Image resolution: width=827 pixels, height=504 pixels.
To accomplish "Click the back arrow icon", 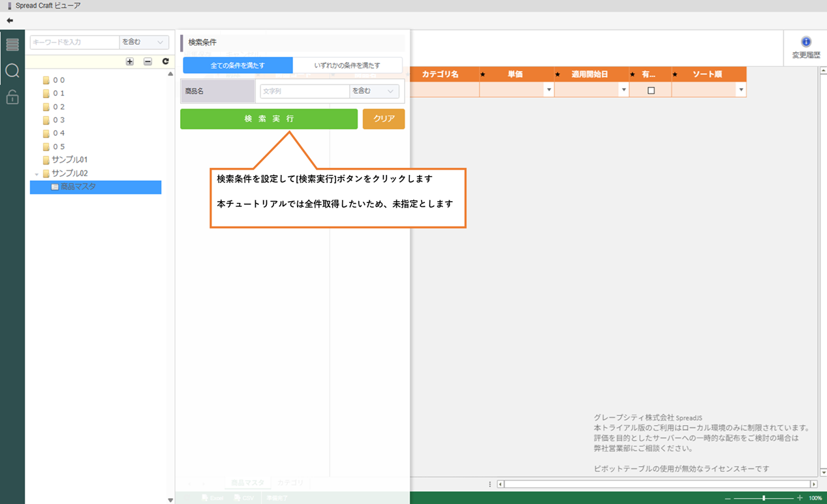I will point(10,20).
